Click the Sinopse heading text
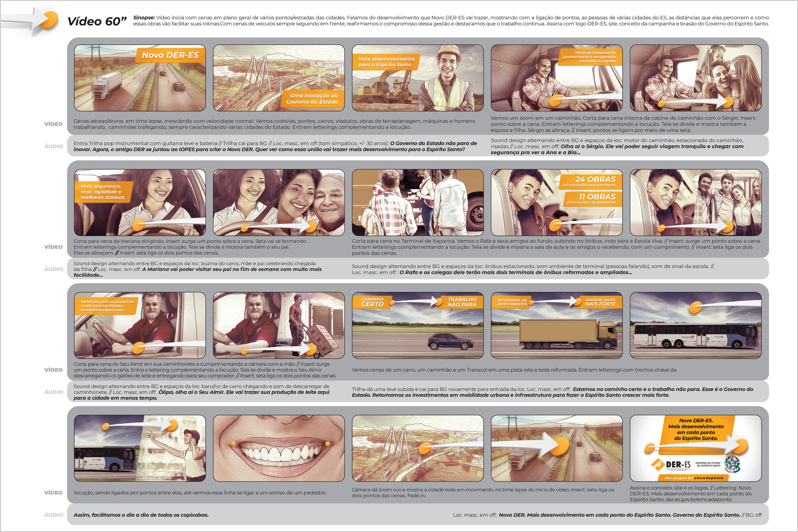This screenshot has width=798, height=532. (144, 17)
